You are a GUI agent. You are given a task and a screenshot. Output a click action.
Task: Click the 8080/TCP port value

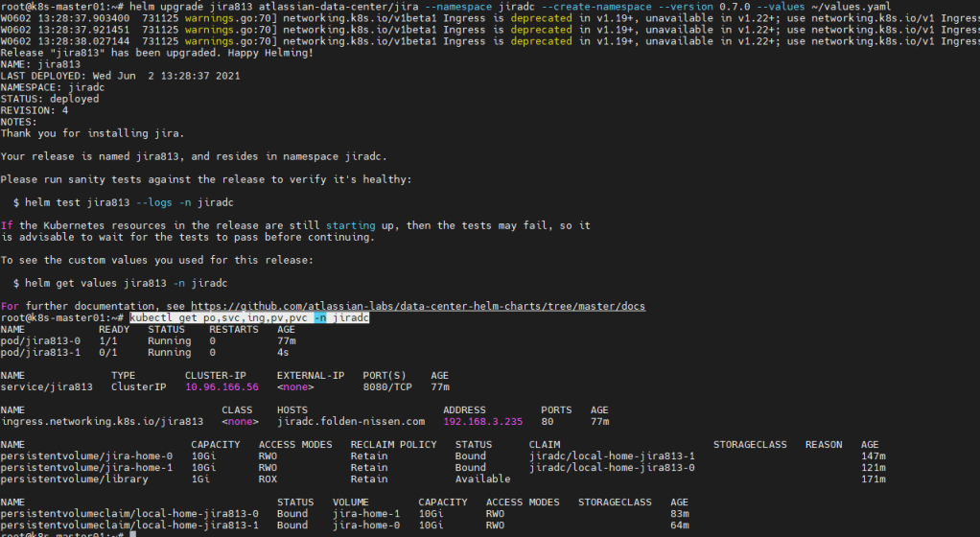pos(387,387)
